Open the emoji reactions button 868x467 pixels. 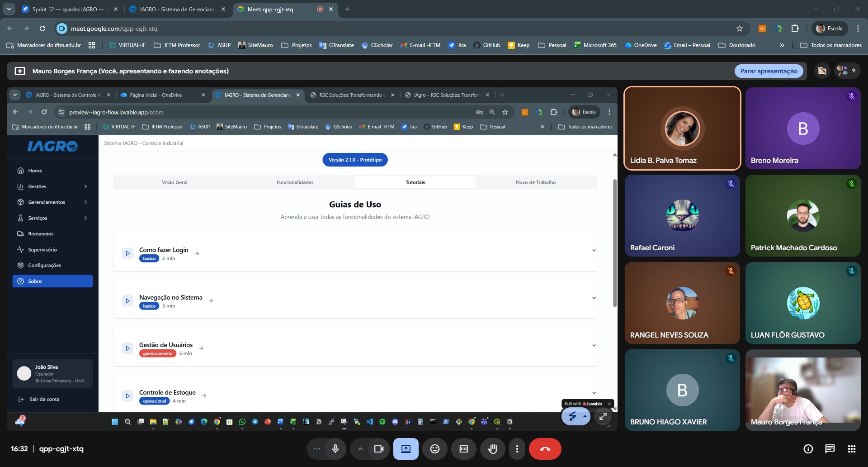pyautogui.click(x=434, y=449)
